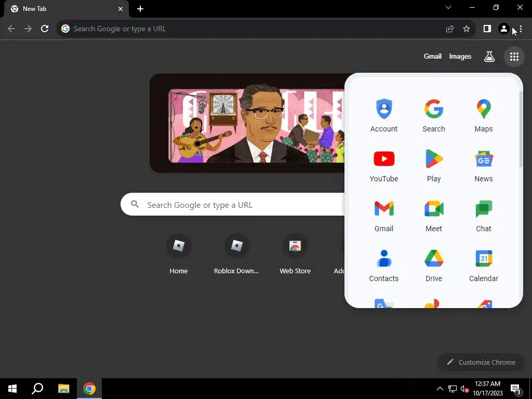Expand tab search chevron in title bar
Screen dimensions: 532x399
[448, 7]
